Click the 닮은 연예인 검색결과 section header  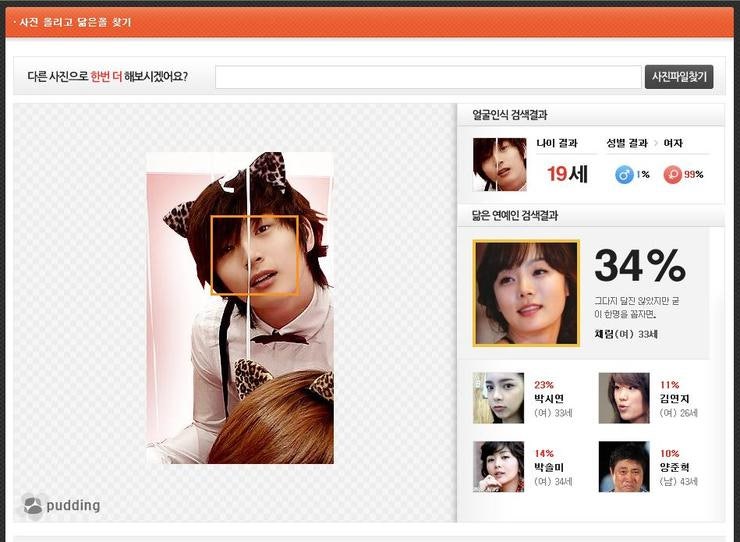tap(514, 215)
